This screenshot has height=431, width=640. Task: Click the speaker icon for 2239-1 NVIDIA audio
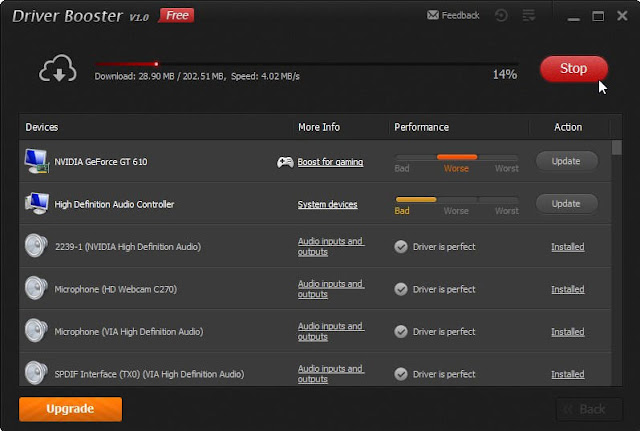(36, 246)
